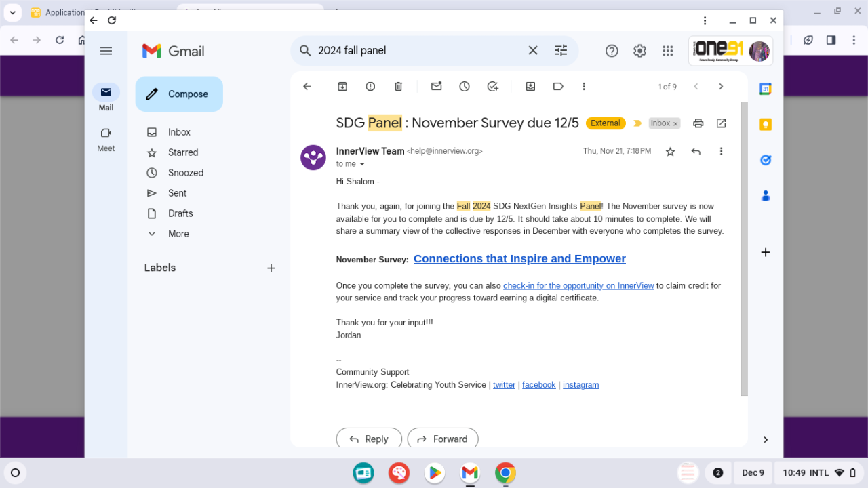Report this message as spam
The image size is (868, 488).
pyautogui.click(x=370, y=87)
